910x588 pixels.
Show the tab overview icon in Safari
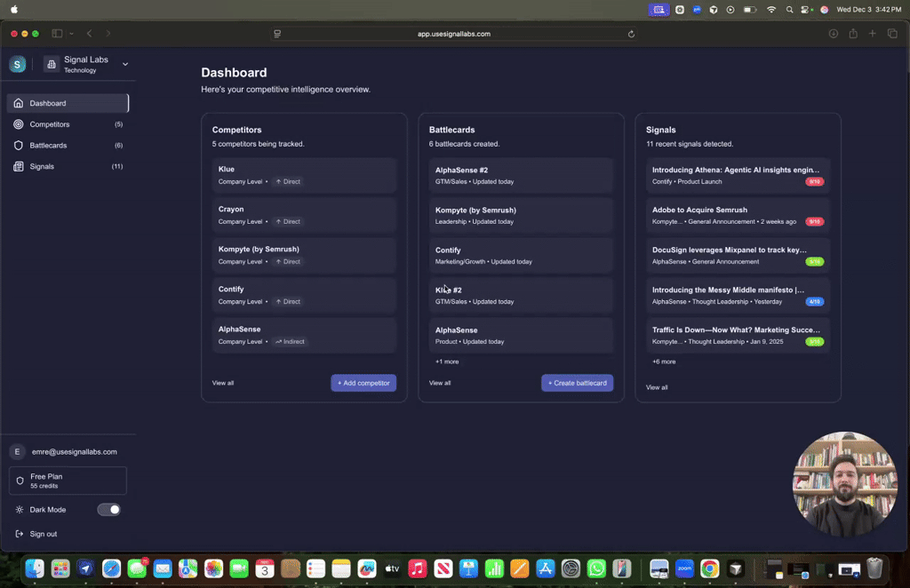[892, 34]
